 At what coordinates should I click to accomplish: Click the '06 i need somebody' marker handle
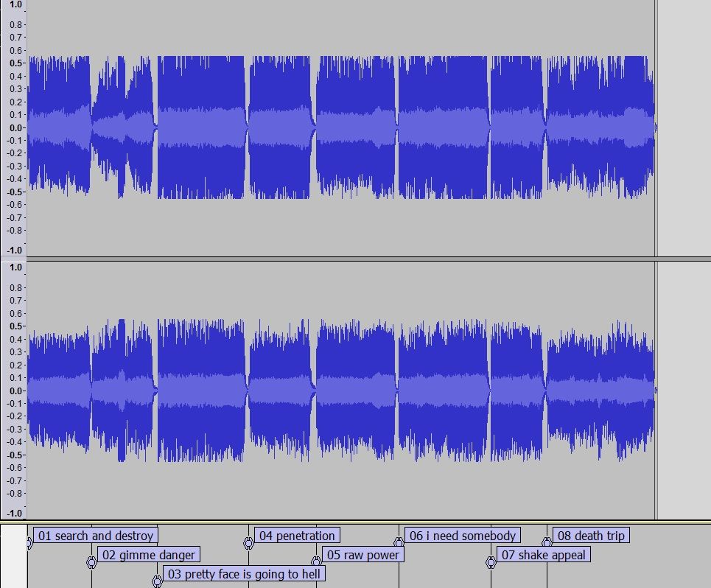coord(399,542)
